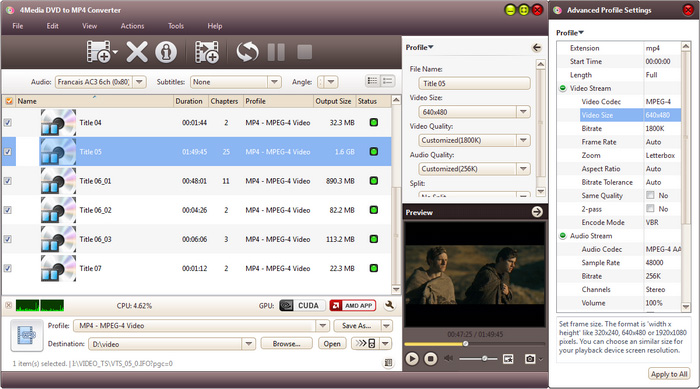This screenshot has height=389, width=700.
Task: Click the Browse... button
Action: [x=286, y=344]
